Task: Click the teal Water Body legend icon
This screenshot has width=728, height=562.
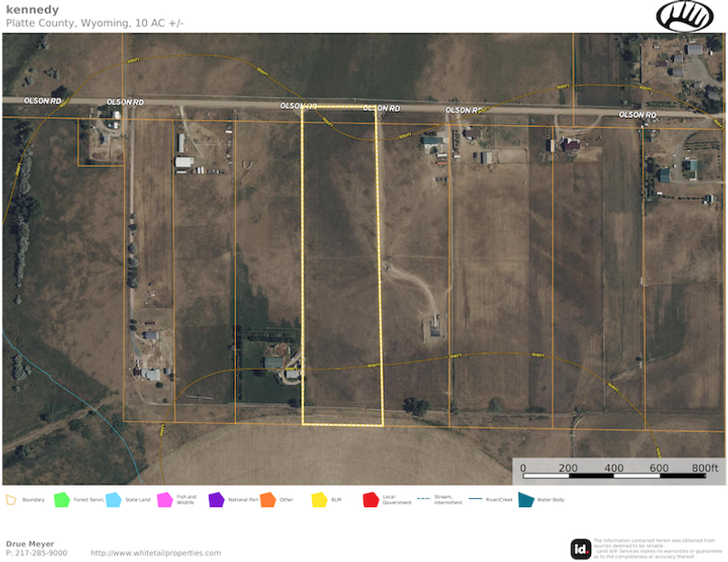Action: (x=525, y=499)
